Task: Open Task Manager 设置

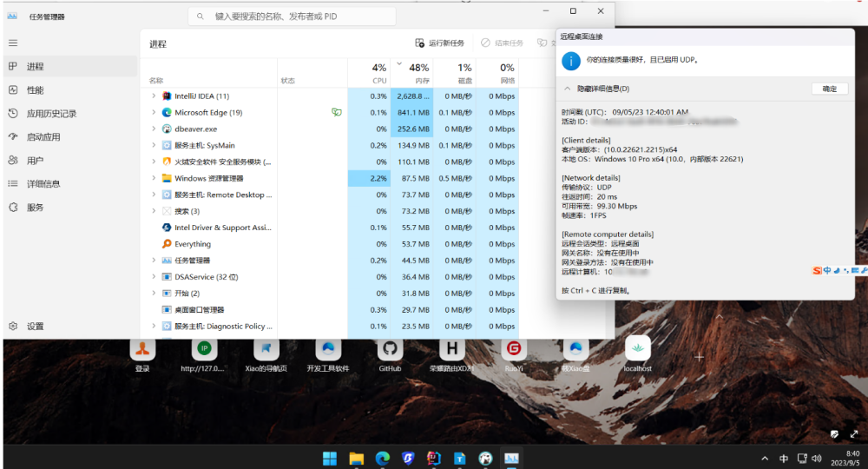Action: tap(70, 327)
